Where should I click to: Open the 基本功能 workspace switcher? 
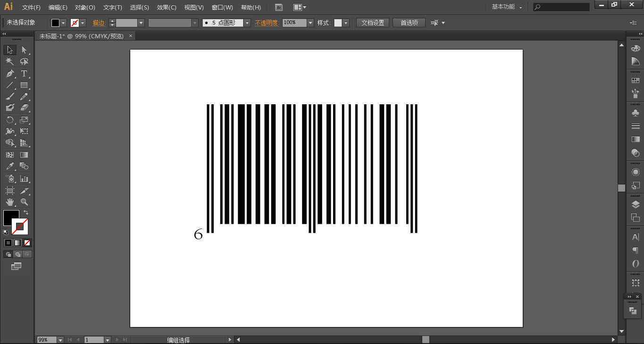click(507, 7)
